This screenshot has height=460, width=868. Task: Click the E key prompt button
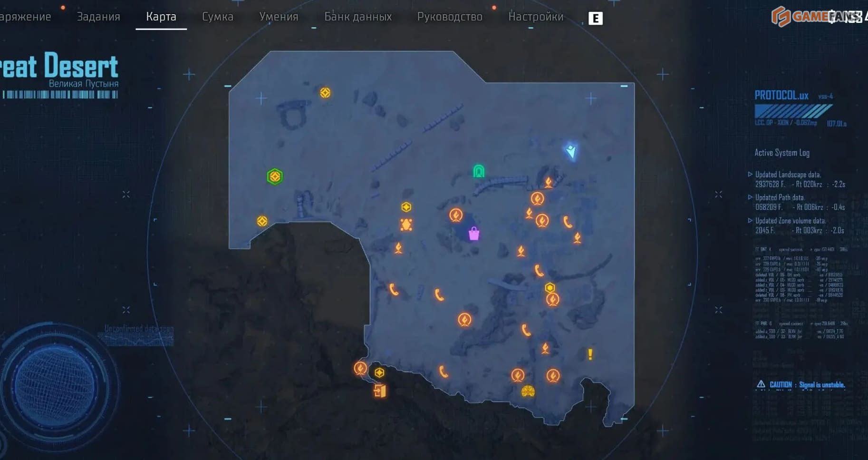coord(596,19)
